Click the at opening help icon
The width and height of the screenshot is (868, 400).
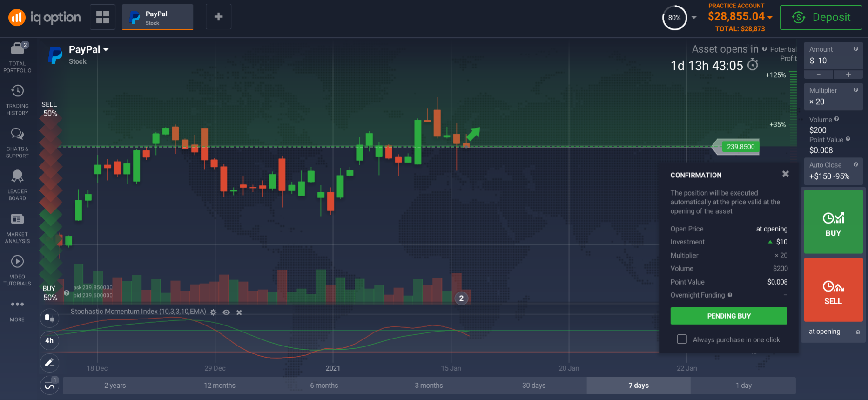tap(858, 332)
